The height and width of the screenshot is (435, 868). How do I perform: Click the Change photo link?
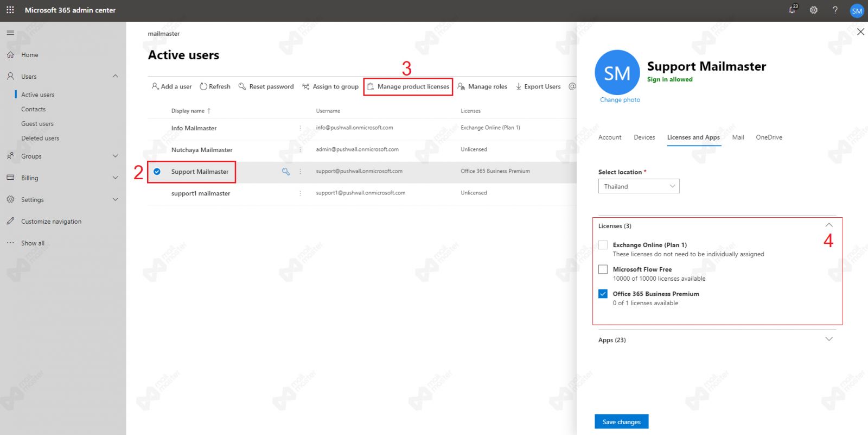(x=620, y=100)
